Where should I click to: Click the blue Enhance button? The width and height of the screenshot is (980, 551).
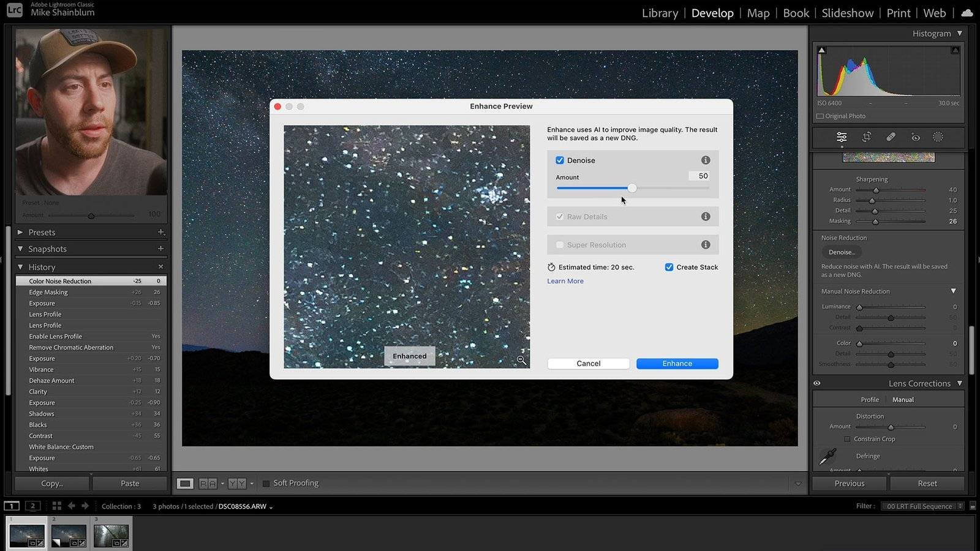677,364
